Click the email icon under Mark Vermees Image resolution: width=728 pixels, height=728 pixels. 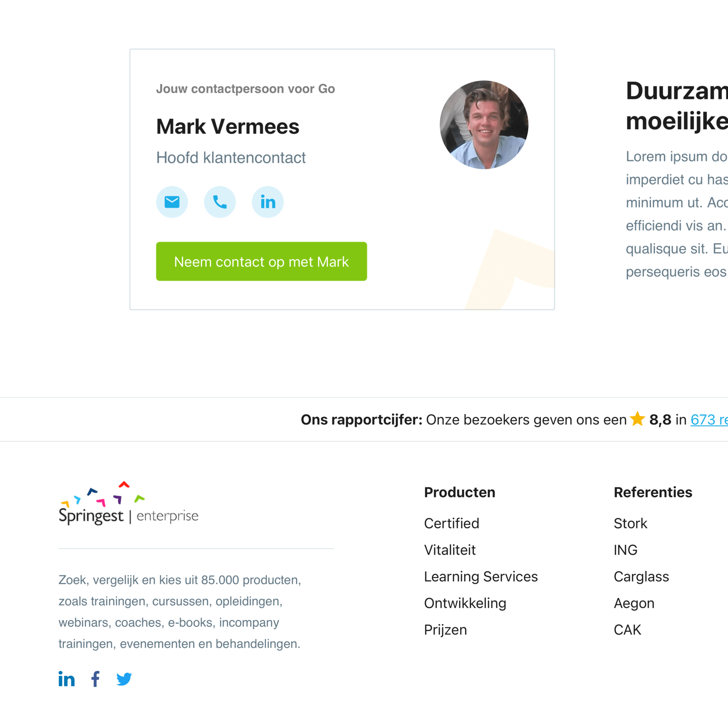tap(172, 202)
